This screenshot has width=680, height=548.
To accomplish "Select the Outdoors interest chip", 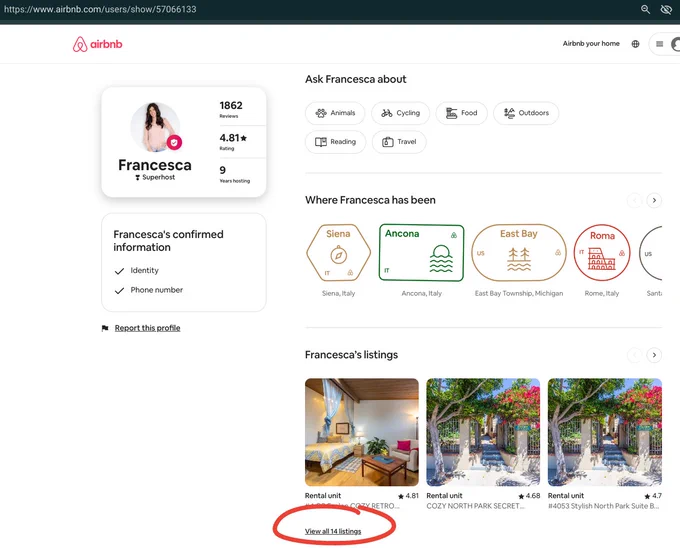I will tap(526, 113).
